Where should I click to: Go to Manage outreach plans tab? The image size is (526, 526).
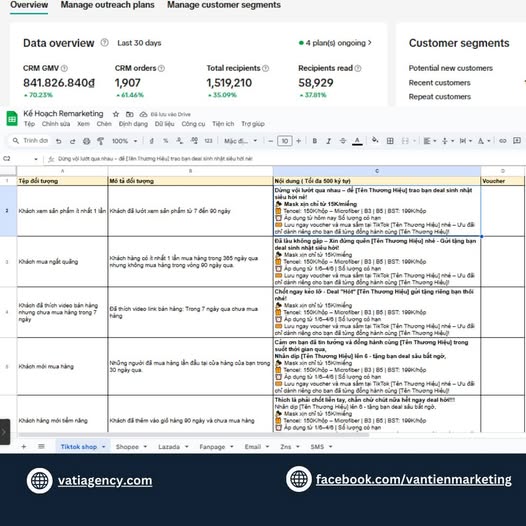point(107,5)
